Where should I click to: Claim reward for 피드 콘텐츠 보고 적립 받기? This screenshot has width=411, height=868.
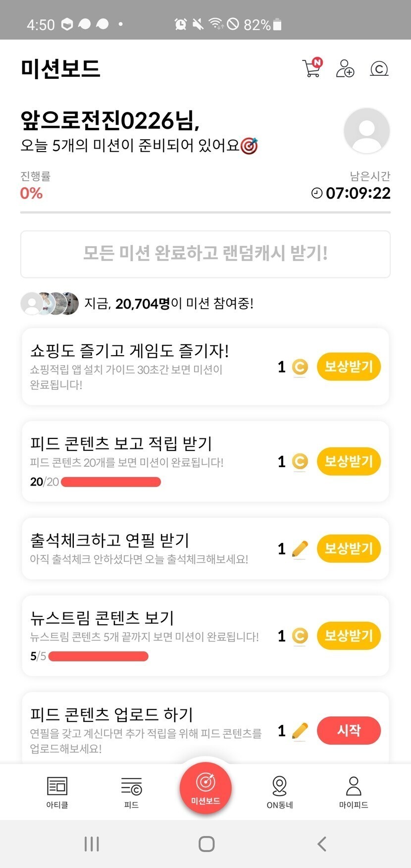click(349, 461)
